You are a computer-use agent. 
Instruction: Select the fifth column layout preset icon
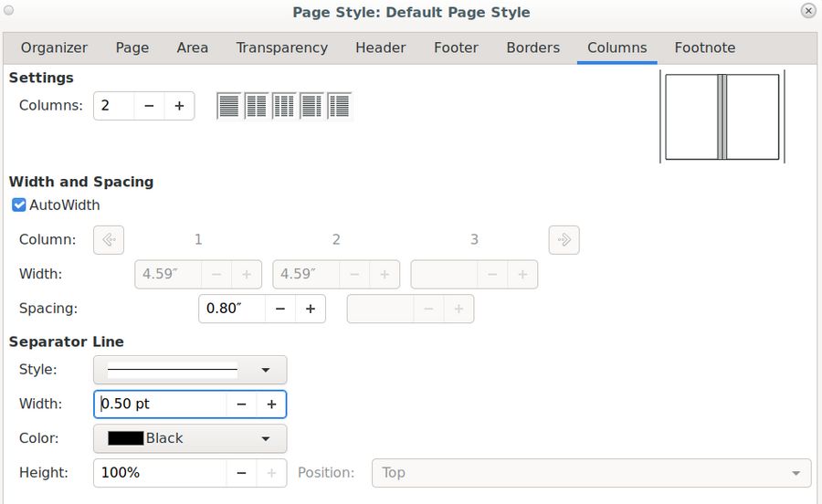[x=340, y=106]
